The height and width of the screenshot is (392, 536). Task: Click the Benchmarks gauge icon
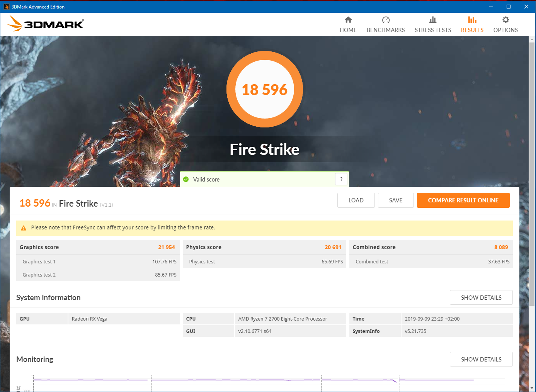pyautogui.click(x=386, y=20)
